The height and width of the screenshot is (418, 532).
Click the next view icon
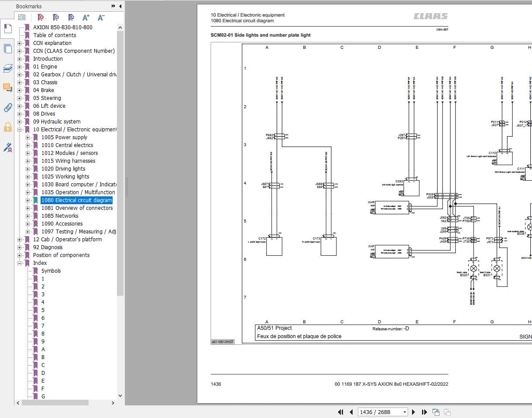click(x=447, y=412)
